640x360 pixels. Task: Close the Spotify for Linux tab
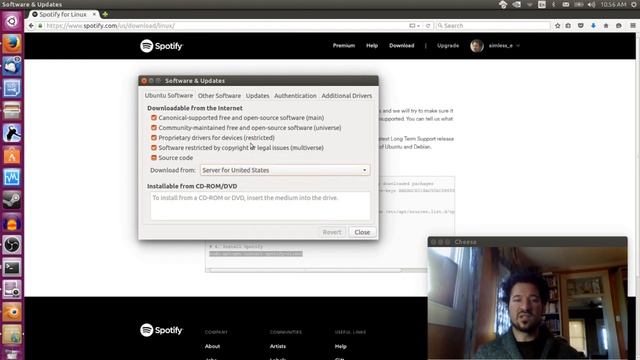(94, 14)
